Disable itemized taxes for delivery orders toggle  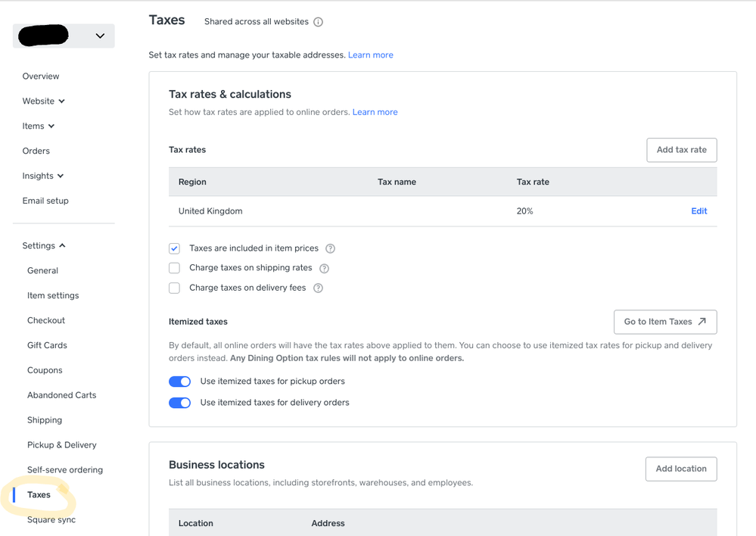[180, 403]
